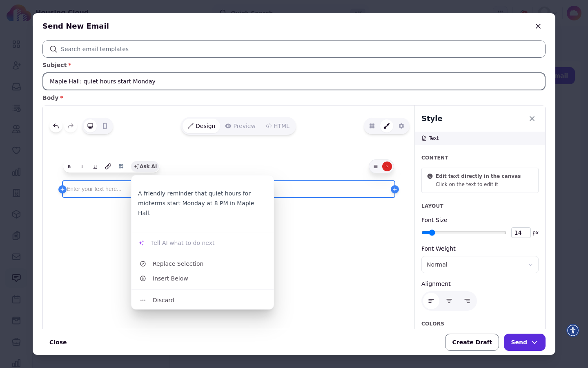Open accessibility widget icon
This screenshot has height=368, width=588.
click(573, 330)
